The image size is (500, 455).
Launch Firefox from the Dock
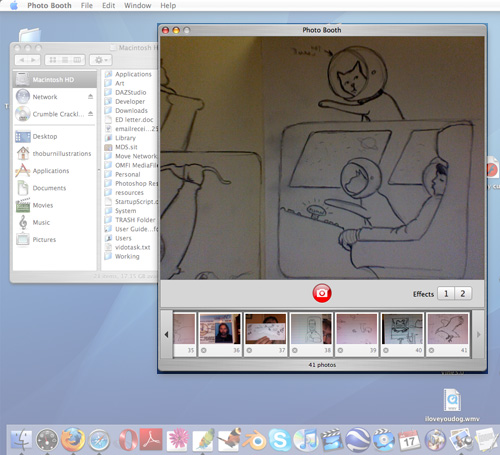pos(73,439)
